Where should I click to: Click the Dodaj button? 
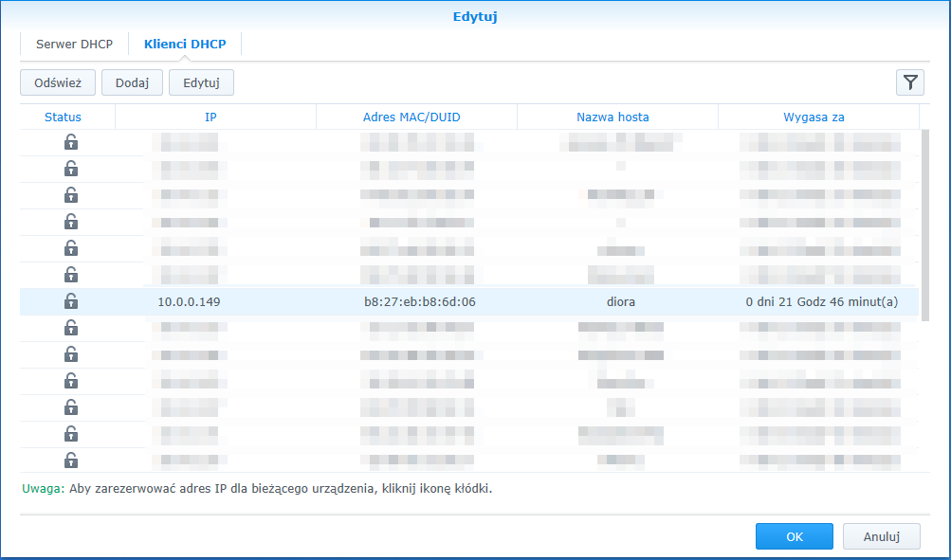132,82
